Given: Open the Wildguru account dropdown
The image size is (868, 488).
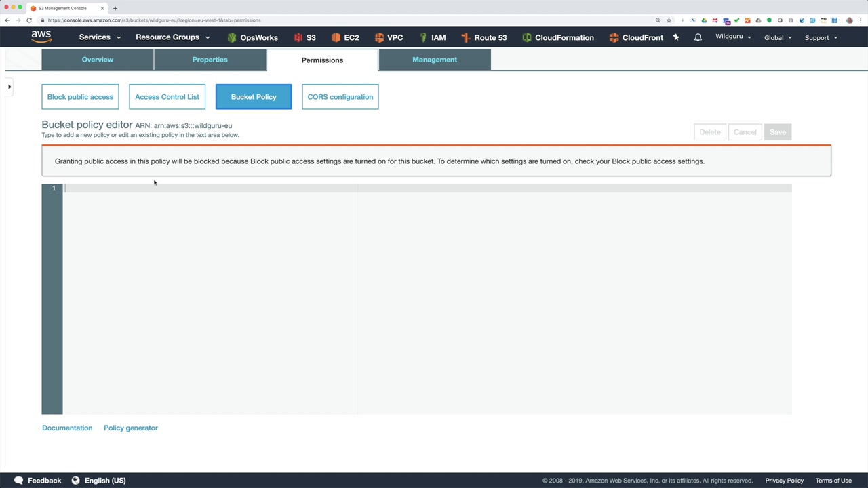Looking at the screenshot, I should click(733, 37).
